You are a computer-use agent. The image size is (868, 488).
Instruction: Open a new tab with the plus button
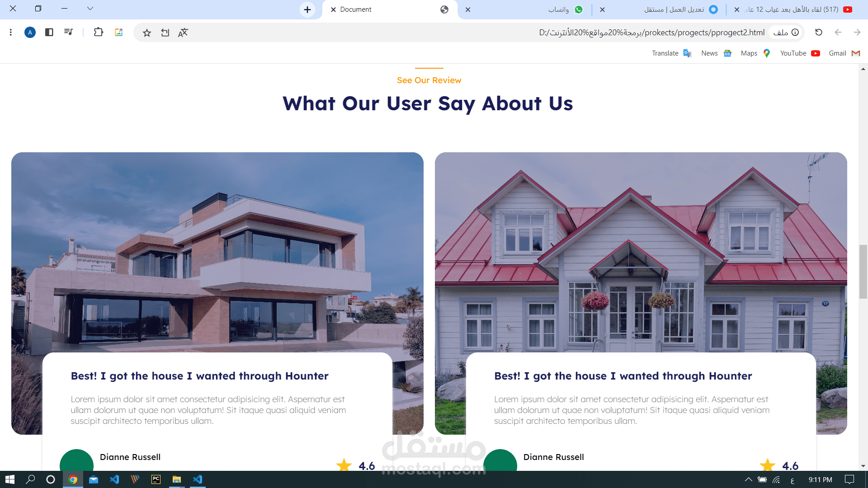click(x=307, y=9)
